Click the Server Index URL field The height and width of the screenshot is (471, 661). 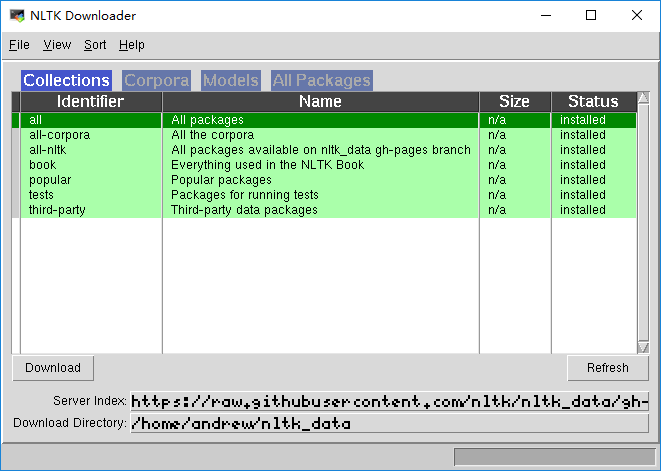389,401
